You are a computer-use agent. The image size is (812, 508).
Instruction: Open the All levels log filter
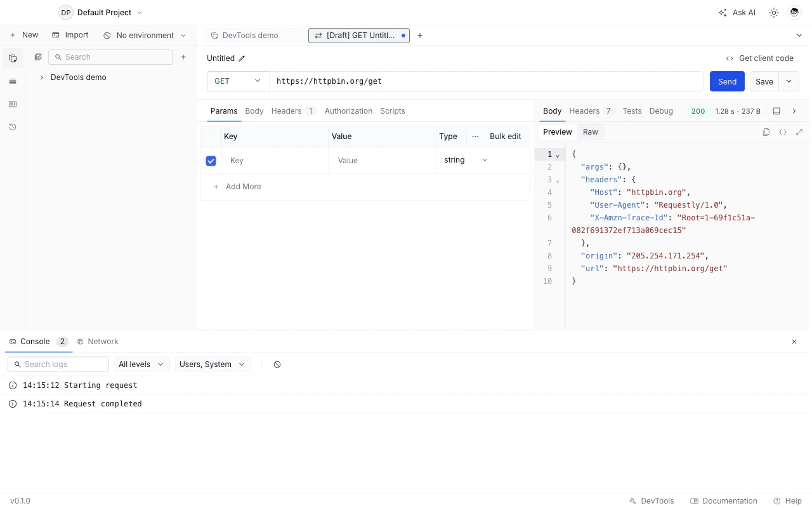[141, 364]
